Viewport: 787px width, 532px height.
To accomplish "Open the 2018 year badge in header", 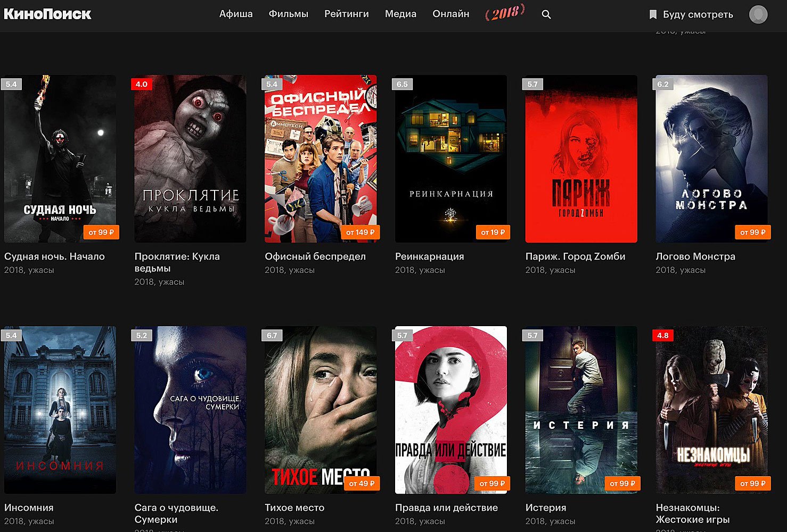I will point(505,13).
